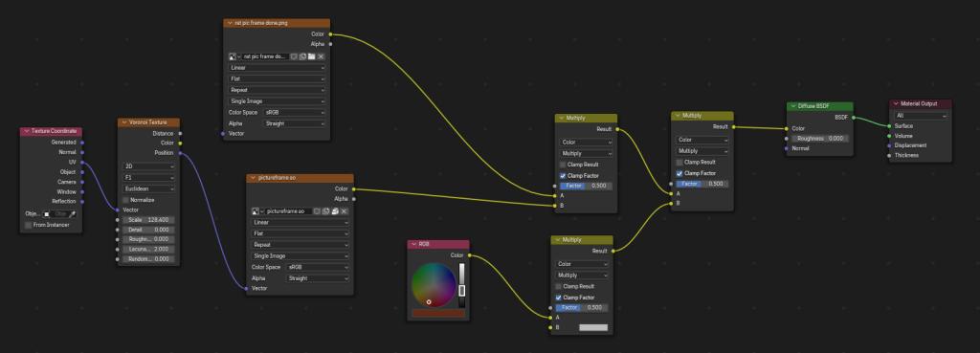Open the 2D dimensions dropdown in Voronoi Texture
This screenshot has width=980, height=353.
click(x=148, y=166)
